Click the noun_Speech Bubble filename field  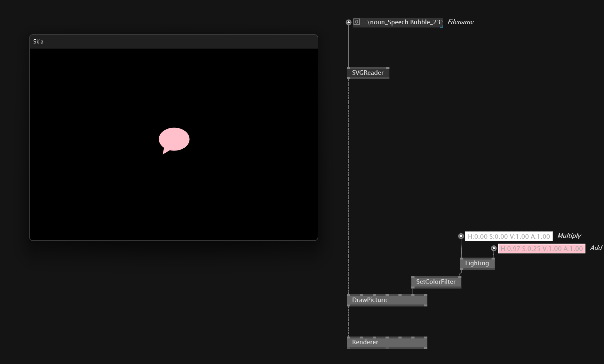(401, 22)
